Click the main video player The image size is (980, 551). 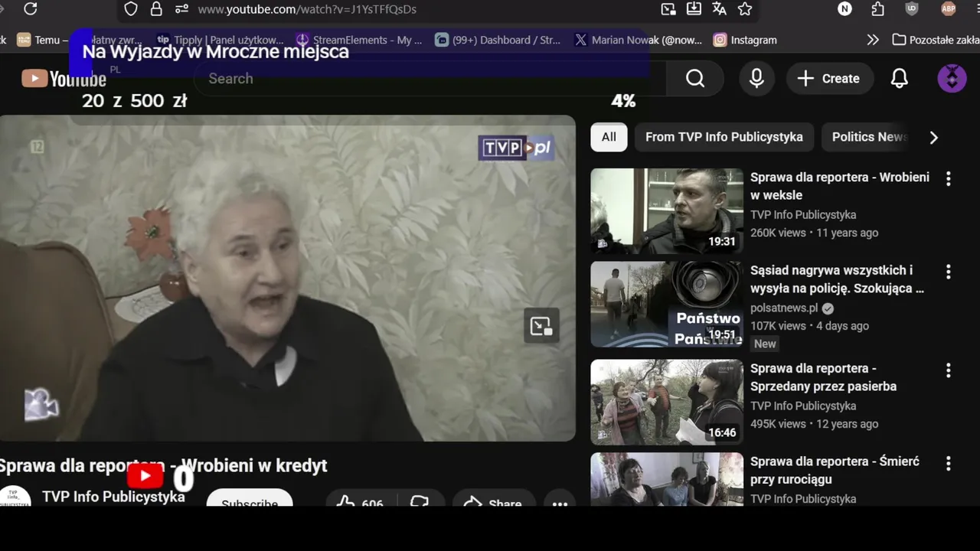287,279
